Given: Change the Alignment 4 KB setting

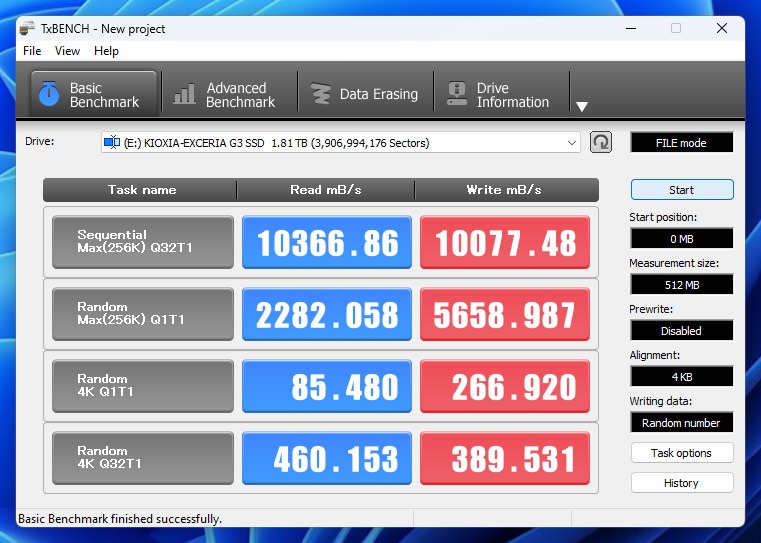Looking at the screenshot, I should pyautogui.click(x=681, y=377).
